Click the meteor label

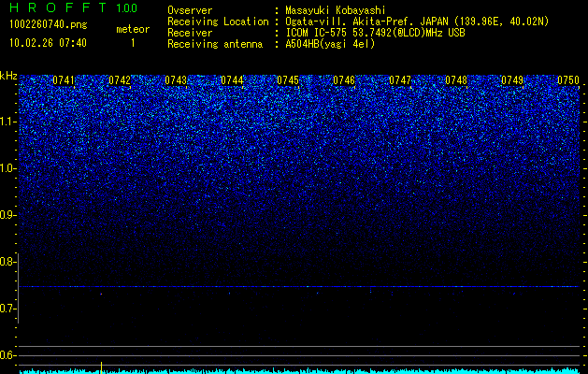coord(133,29)
